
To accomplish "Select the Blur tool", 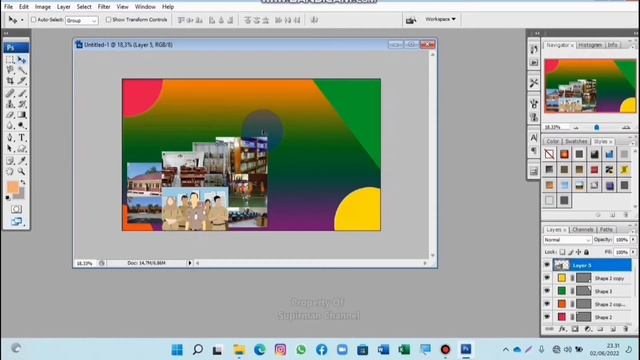I will [10, 125].
